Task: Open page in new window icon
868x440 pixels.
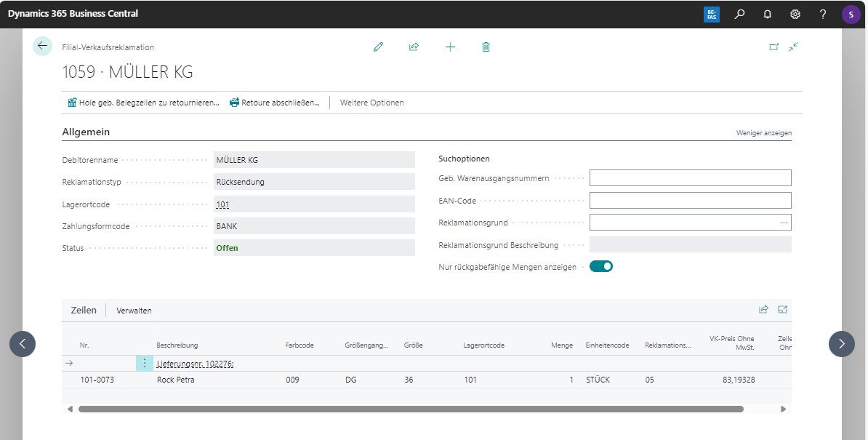Action: click(x=773, y=47)
